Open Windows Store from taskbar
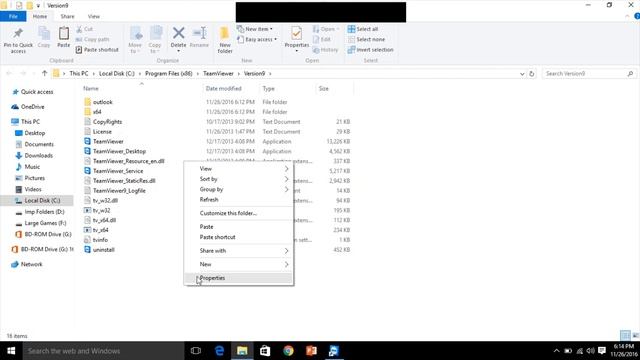The width and height of the screenshot is (640, 360). coord(265,351)
